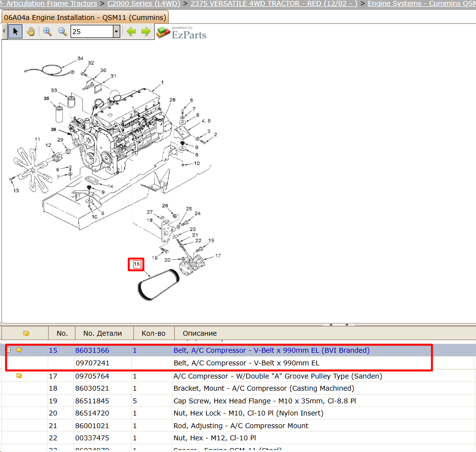The height and width of the screenshot is (452, 476).
Task: Click callout 36 in the diagram
Action: pyautogui.click(x=54, y=129)
